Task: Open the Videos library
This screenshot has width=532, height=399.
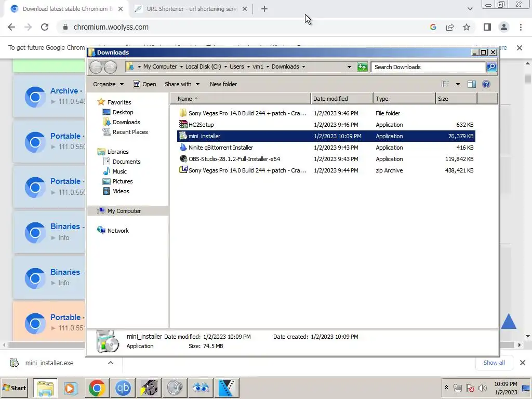Action: click(x=116, y=191)
